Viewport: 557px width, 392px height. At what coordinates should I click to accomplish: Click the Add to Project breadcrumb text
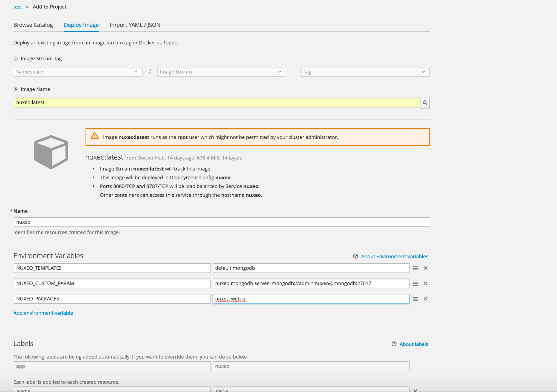tap(50, 7)
